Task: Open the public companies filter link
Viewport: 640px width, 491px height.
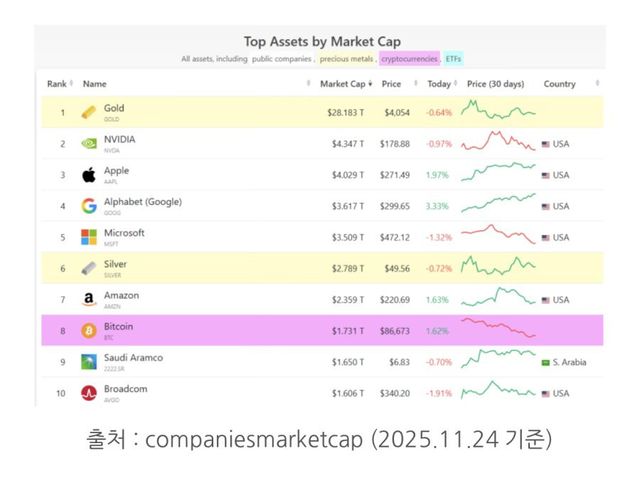Action: [282, 59]
